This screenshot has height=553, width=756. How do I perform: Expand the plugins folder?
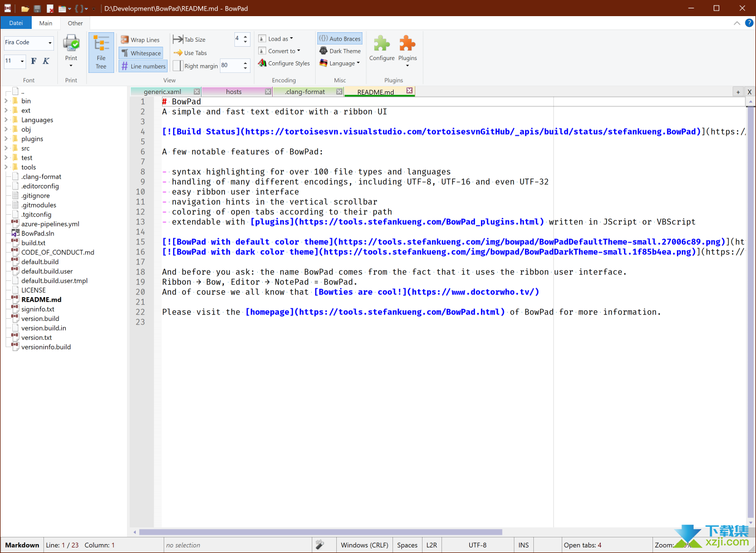point(6,139)
